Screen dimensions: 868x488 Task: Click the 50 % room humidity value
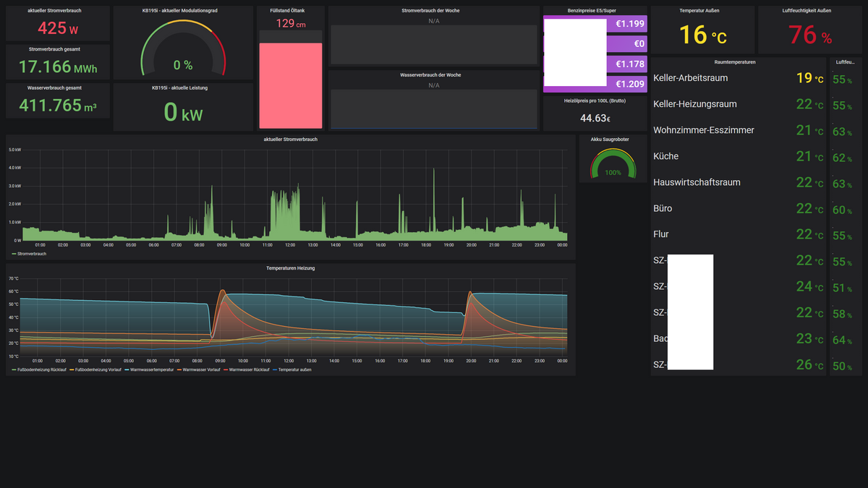tap(843, 367)
